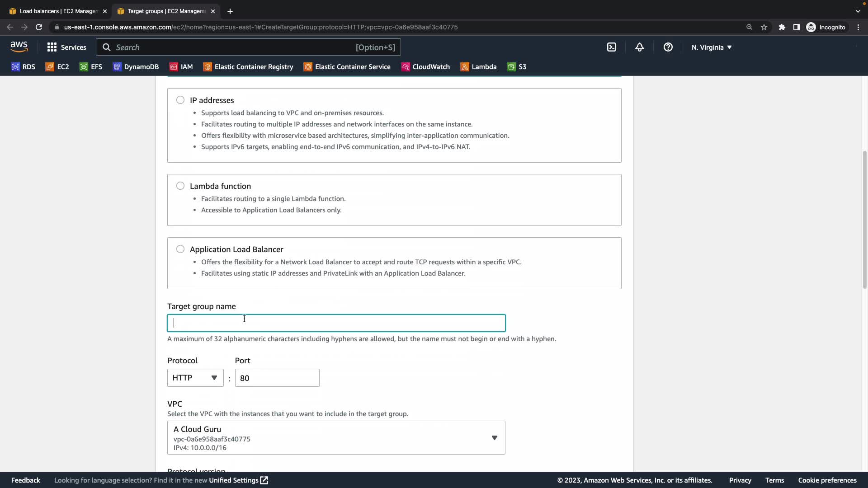
Task: Select the Lambda function target type
Action: [x=180, y=186]
